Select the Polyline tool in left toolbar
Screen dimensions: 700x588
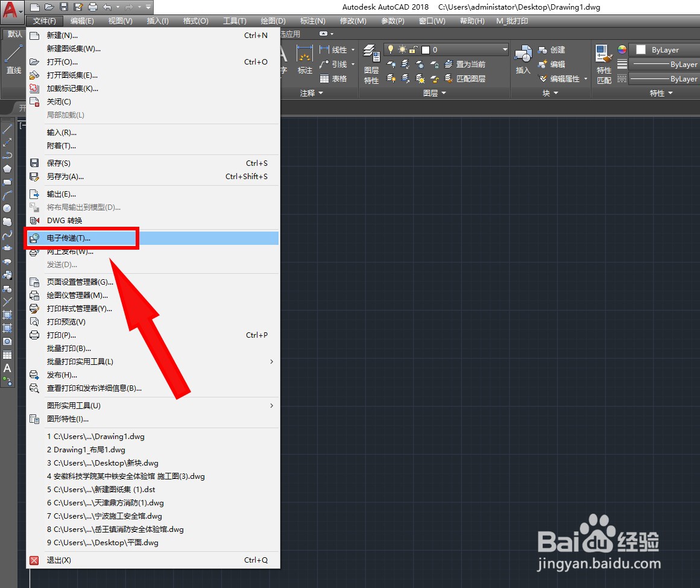pyautogui.click(x=7, y=156)
